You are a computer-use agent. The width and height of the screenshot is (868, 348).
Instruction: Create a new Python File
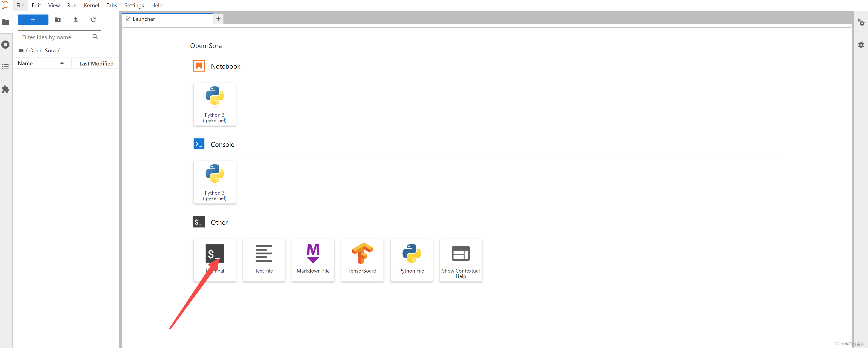tap(411, 260)
